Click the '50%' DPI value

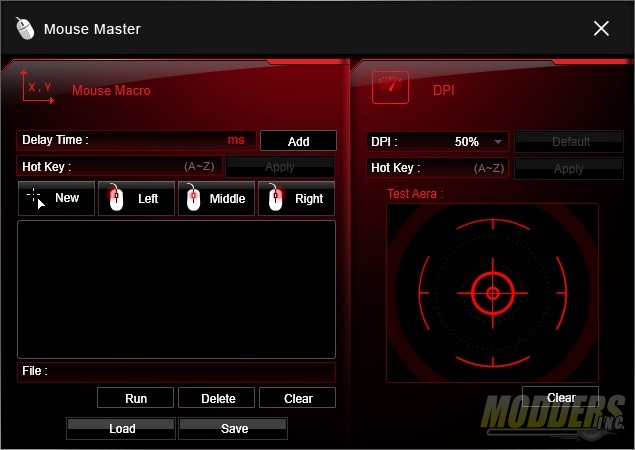pos(466,141)
